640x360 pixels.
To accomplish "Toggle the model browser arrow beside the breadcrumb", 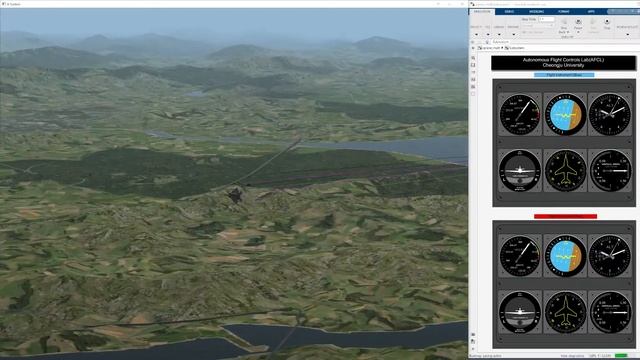I will pyautogui.click(x=473, y=48).
